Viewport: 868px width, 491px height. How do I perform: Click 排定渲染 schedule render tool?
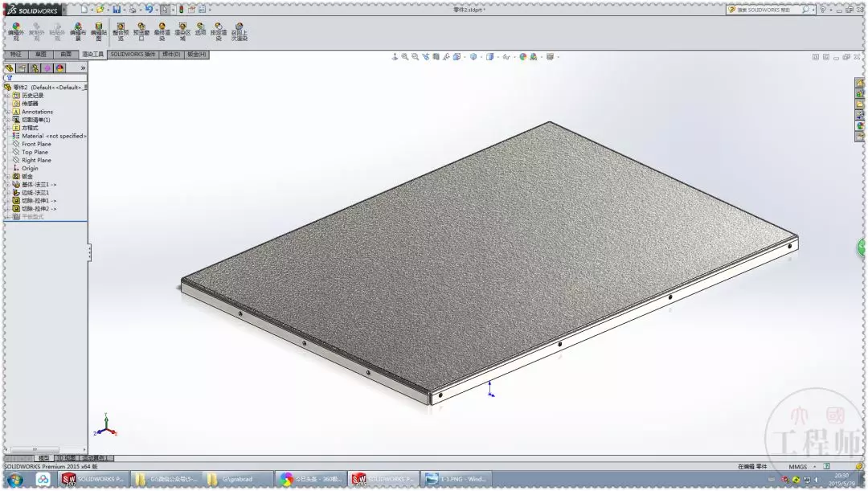[219, 32]
